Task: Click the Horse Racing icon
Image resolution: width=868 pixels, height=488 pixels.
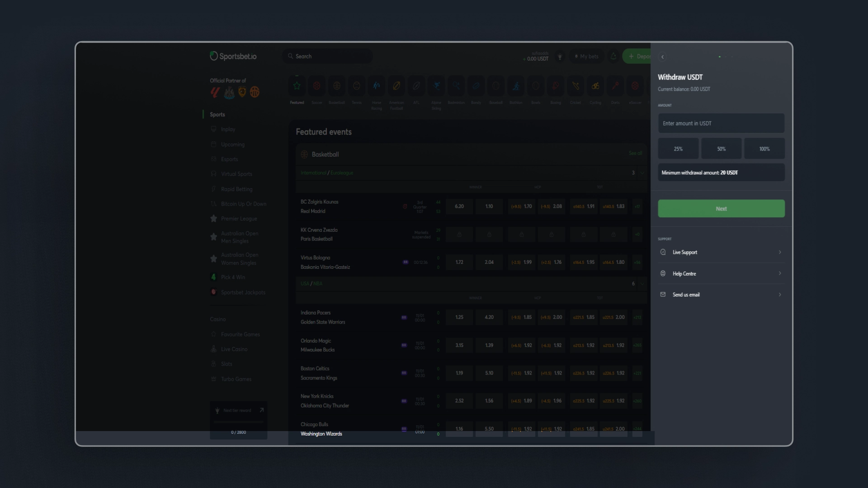Action: coord(377,86)
